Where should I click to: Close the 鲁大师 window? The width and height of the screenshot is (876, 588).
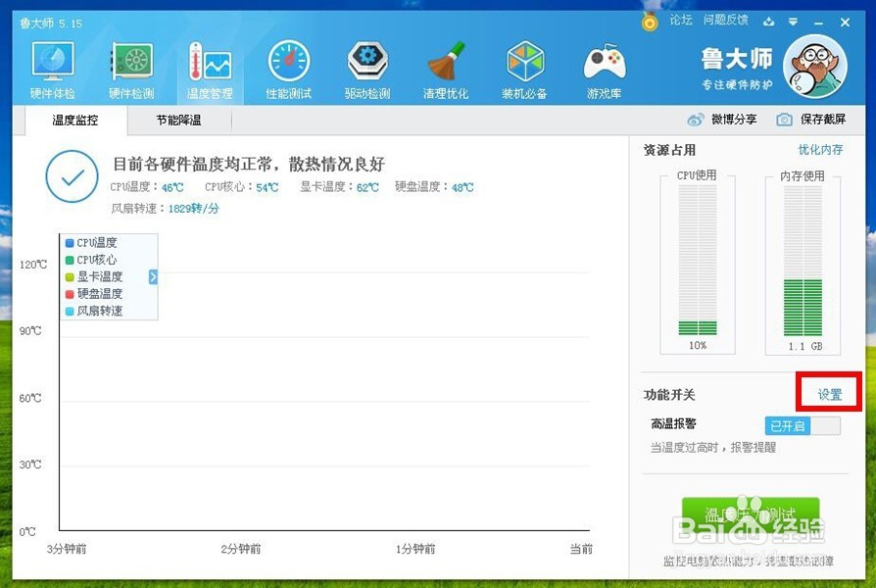(x=845, y=23)
